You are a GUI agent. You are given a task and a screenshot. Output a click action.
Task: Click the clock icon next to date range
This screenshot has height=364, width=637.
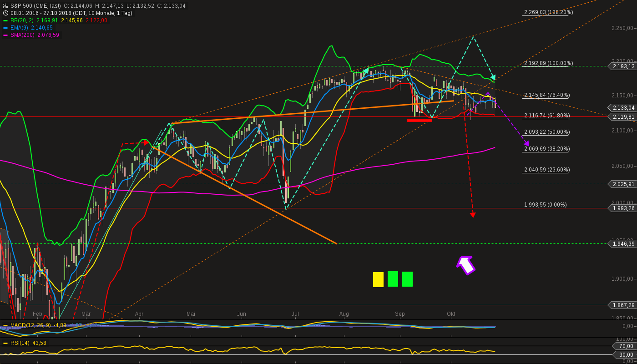pos(5,13)
